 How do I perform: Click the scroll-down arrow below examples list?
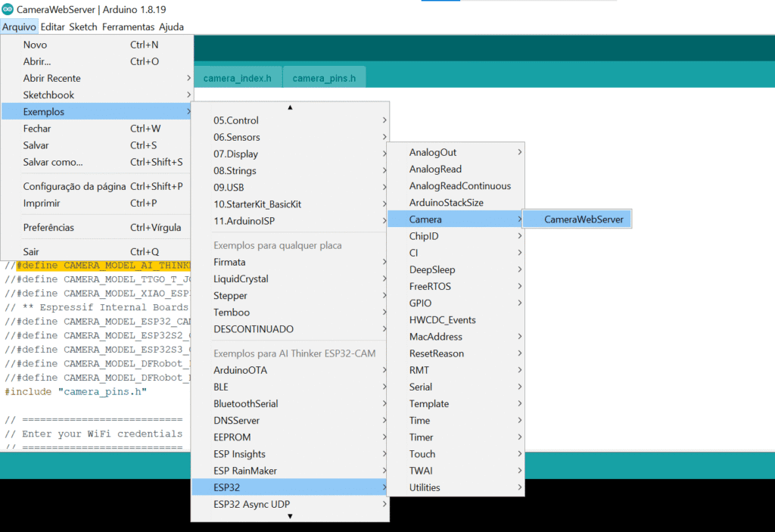[x=290, y=516]
